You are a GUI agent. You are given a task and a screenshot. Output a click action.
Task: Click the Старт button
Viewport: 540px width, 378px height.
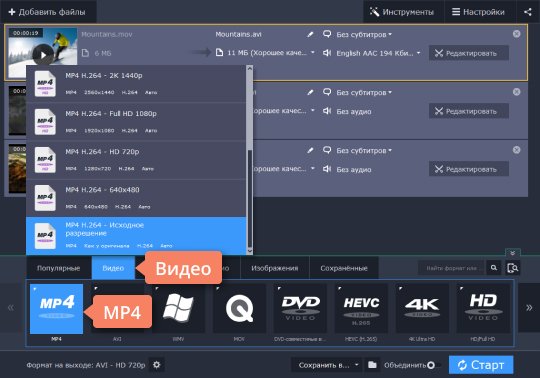pos(481,365)
